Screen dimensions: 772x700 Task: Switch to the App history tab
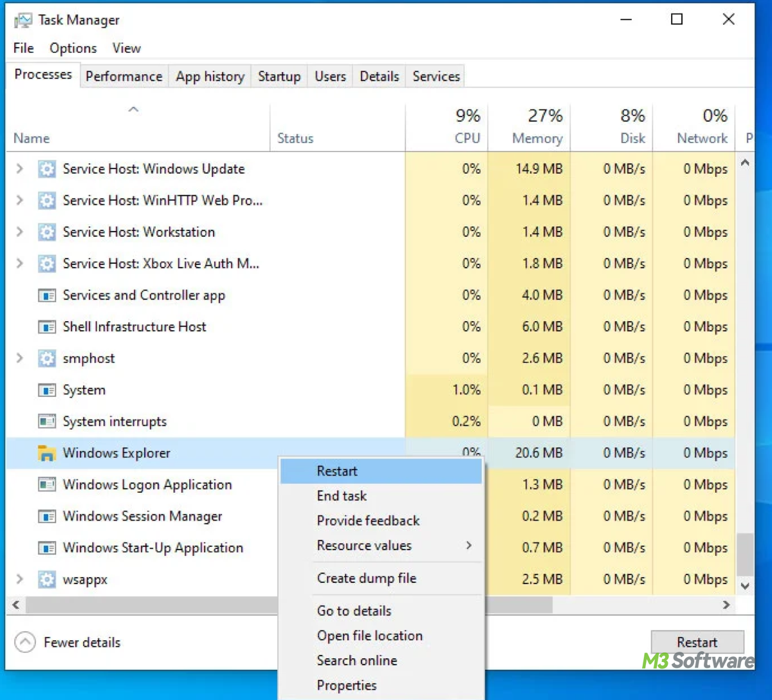(x=210, y=76)
